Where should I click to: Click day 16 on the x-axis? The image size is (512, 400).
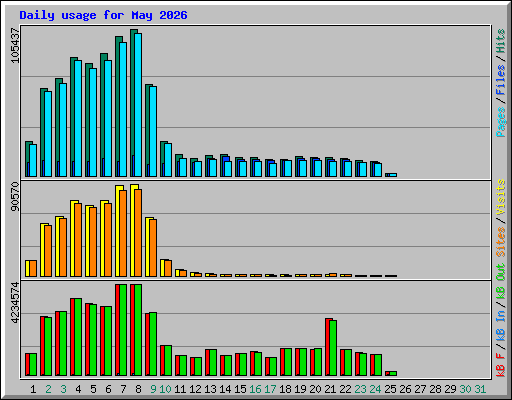click(255, 389)
